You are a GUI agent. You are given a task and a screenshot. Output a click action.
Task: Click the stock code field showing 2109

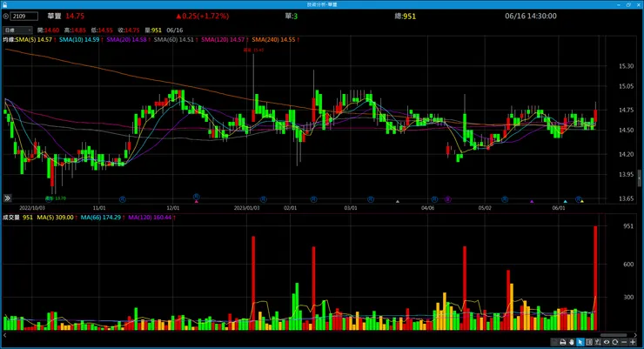pos(24,16)
